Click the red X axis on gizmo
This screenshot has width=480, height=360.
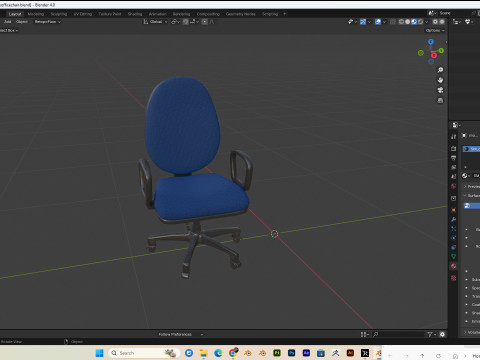point(434,55)
